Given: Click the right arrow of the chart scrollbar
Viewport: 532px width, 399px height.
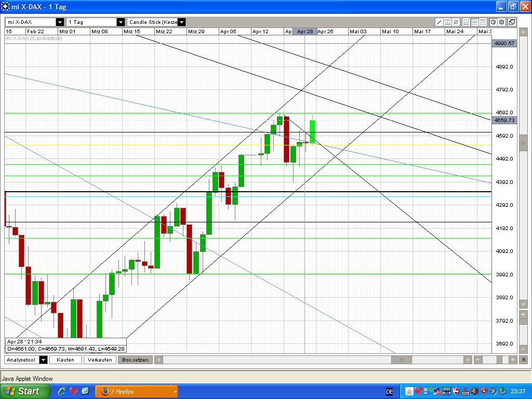Looking at the screenshot, I should coord(468,360).
